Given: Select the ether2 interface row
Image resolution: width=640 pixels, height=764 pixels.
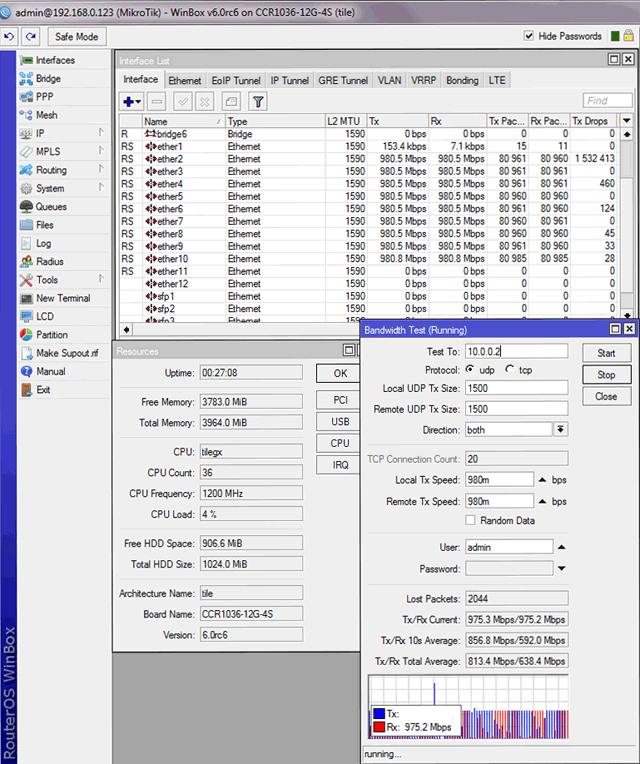Looking at the screenshot, I should tap(368, 159).
